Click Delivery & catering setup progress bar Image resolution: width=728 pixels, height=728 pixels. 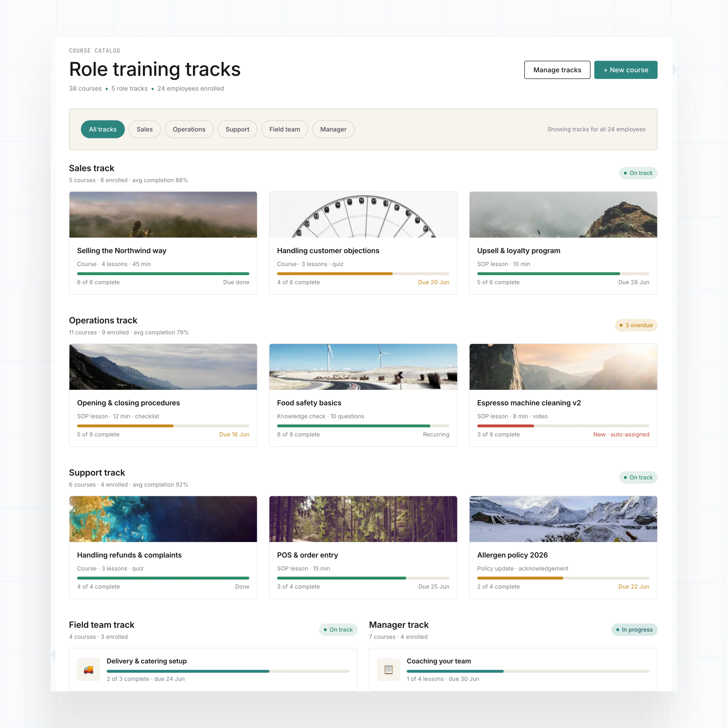(228, 671)
